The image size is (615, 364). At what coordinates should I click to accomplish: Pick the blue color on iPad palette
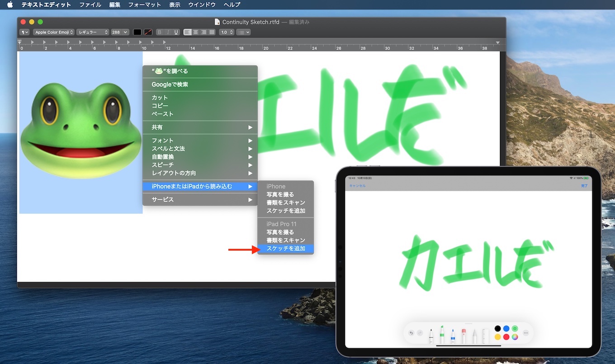point(506,328)
